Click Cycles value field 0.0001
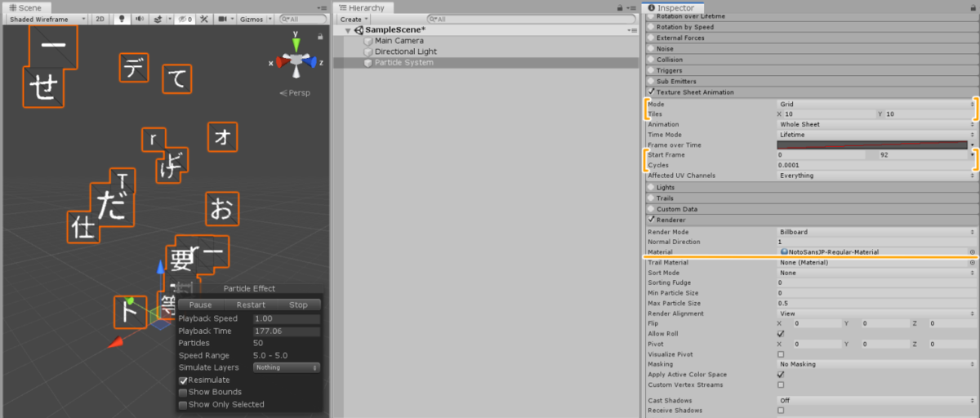This screenshot has width=980, height=418. point(875,166)
